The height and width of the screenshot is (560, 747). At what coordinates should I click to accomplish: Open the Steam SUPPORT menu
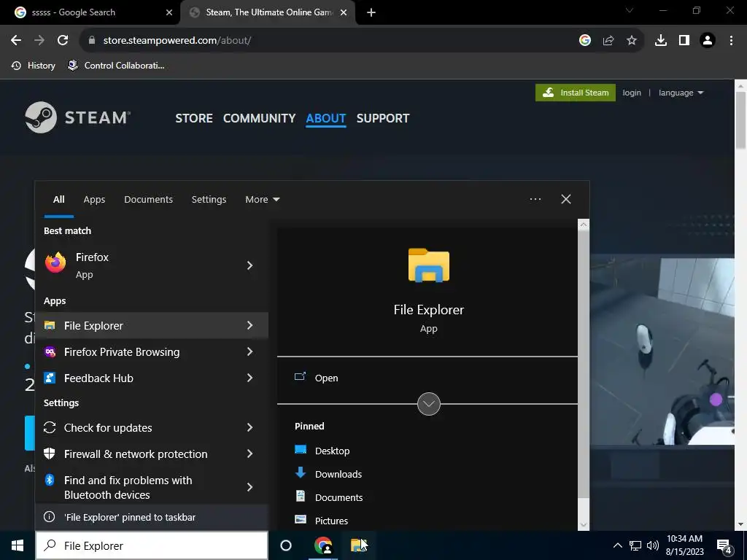[x=383, y=118]
